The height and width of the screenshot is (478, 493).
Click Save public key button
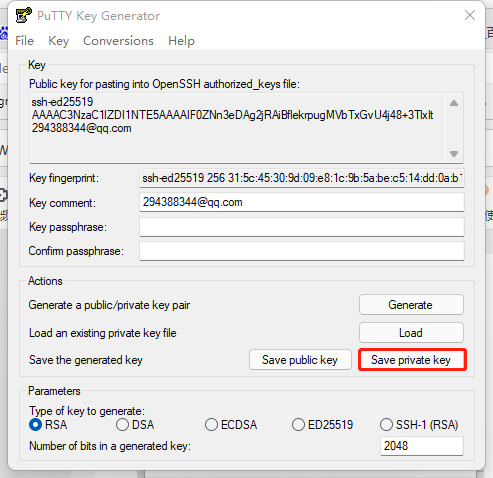[x=300, y=360]
